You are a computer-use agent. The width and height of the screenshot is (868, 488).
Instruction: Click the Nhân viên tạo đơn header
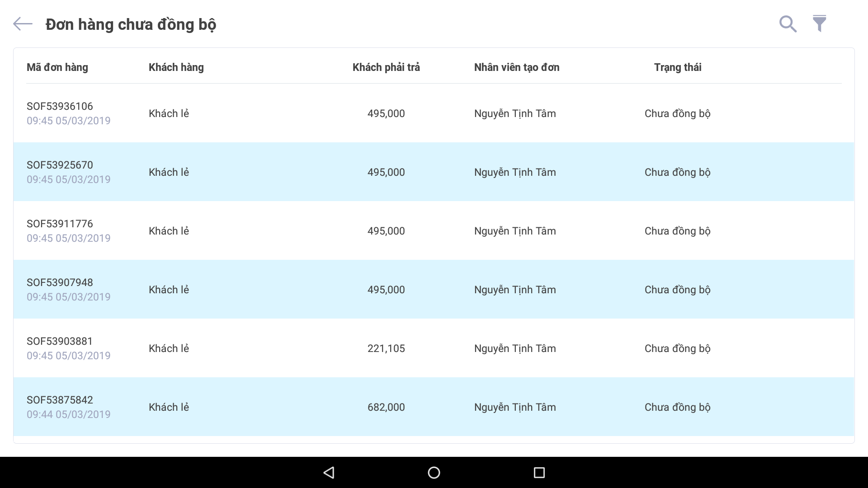pyautogui.click(x=517, y=67)
